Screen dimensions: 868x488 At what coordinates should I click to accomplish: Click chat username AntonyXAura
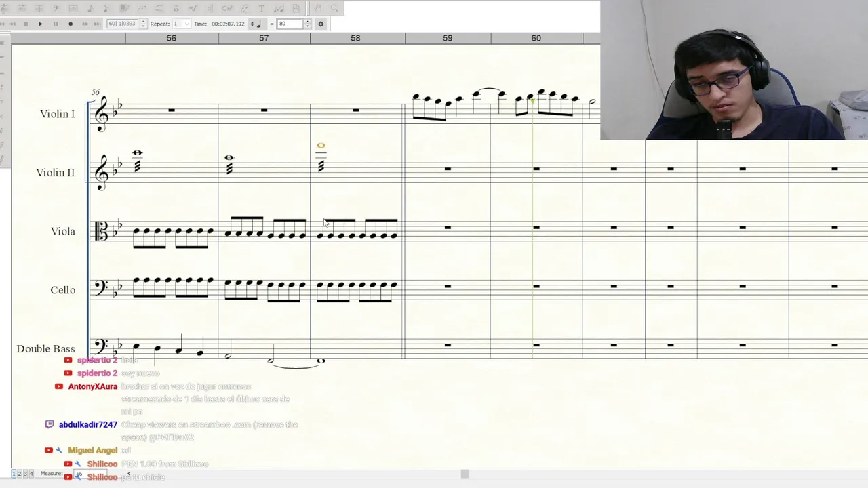93,386
